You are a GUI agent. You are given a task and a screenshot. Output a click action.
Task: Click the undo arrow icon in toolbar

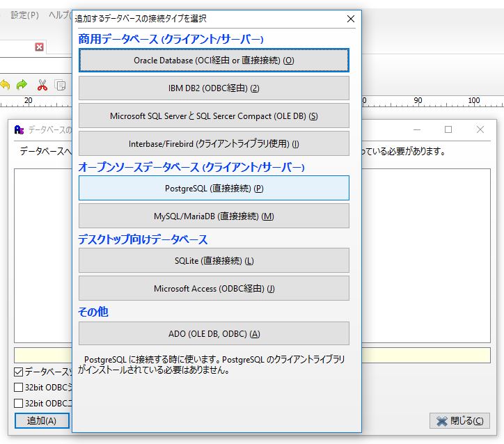click(5, 85)
